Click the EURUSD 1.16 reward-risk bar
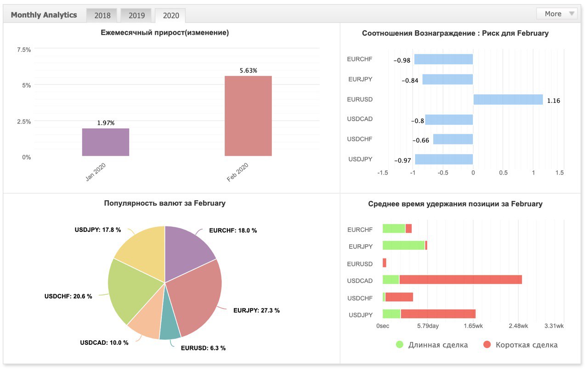Viewport: 588px width, 371px height. tap(508, 99)
